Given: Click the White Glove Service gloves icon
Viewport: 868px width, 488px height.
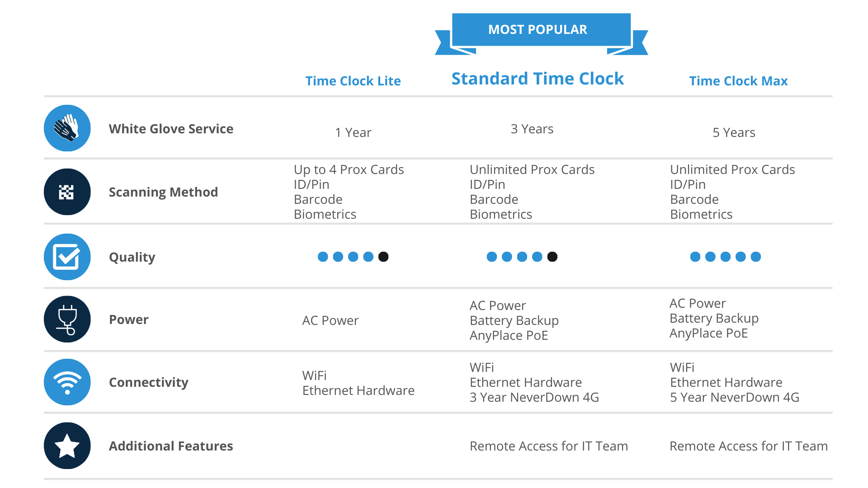Looking at the screenshot, I should pyautogui.click(x=67, y=128).
